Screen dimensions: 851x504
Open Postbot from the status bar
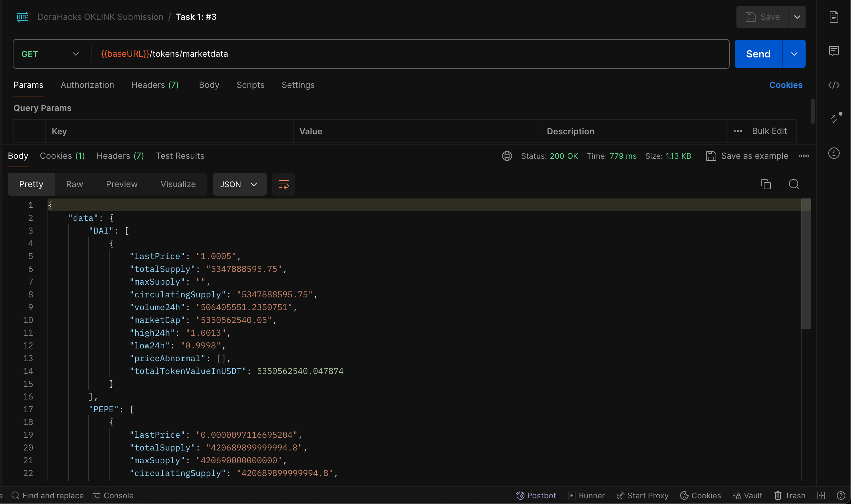(536, 495)
